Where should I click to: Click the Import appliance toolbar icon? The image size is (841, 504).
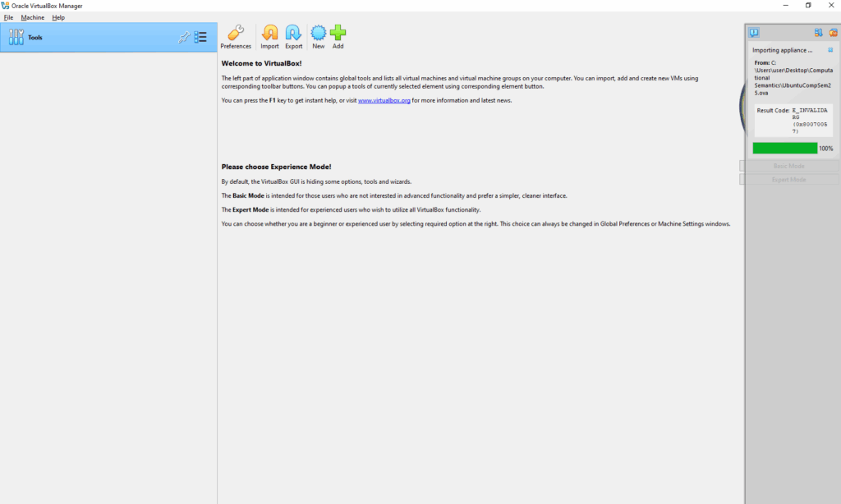tap(269, 37)
